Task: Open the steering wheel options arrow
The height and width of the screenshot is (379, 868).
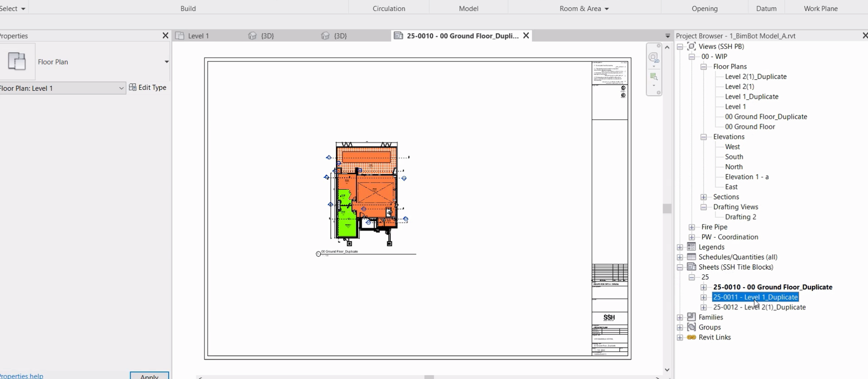Action: pyautogui.click(x=654, y=67)
